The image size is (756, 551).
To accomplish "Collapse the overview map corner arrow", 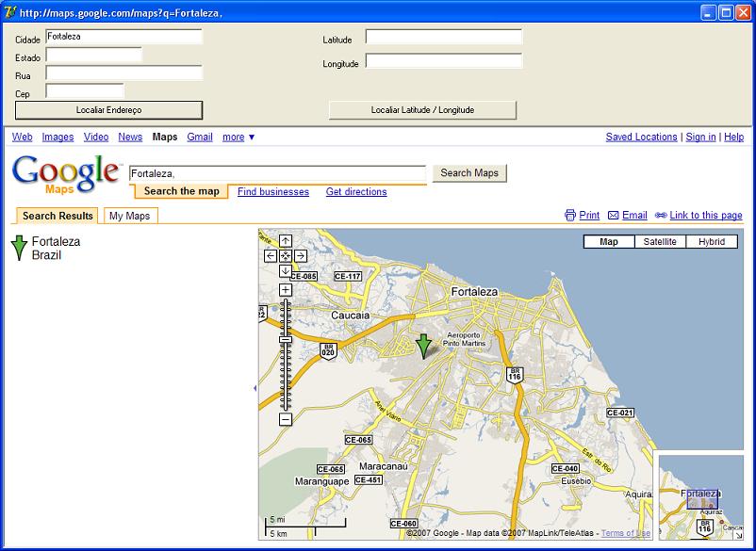I will pos(740,533).
